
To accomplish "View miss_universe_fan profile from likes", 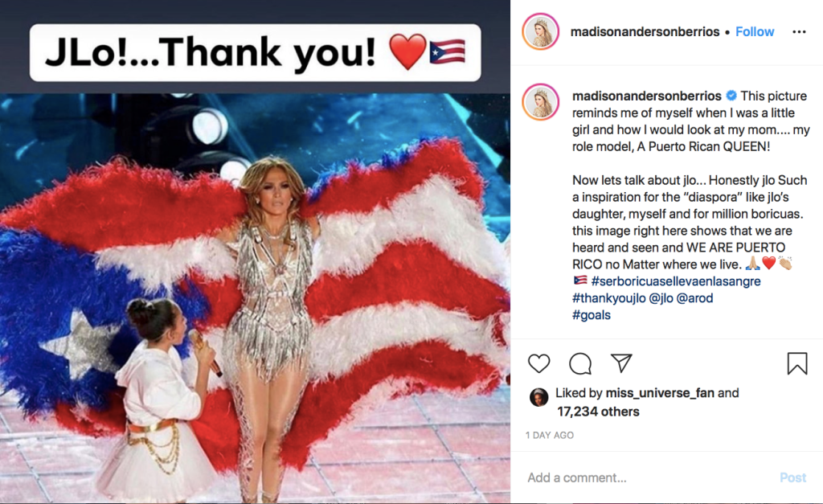I will pos(660,393).
